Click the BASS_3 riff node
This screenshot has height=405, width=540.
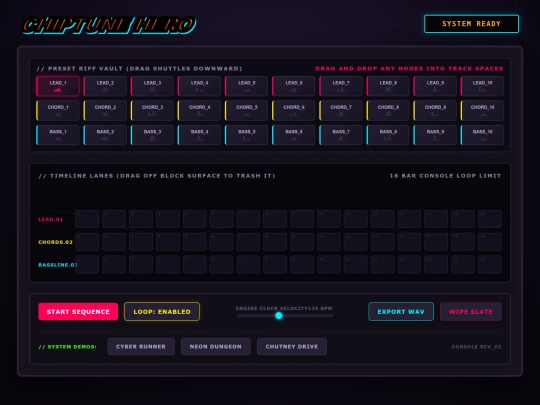pyautogui.click(x=152, y=135)
